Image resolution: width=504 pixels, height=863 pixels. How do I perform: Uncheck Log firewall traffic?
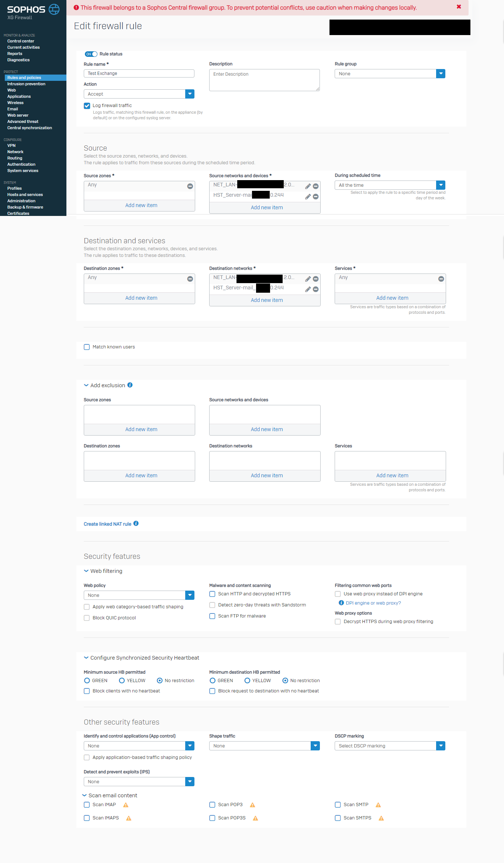click(87, 106)
